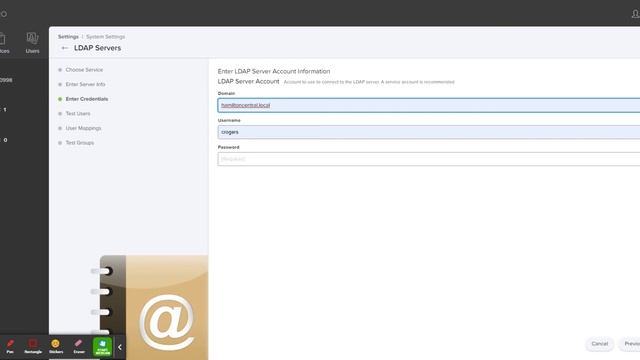Open the Users section in the top bar
The image size is (640, 360).
pyautogui.click(x=32, y=43)
